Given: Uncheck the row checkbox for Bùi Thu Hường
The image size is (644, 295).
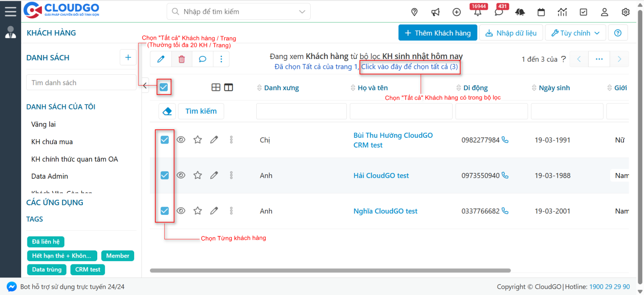Looking at the screenshot, I should tap(164, 140).
